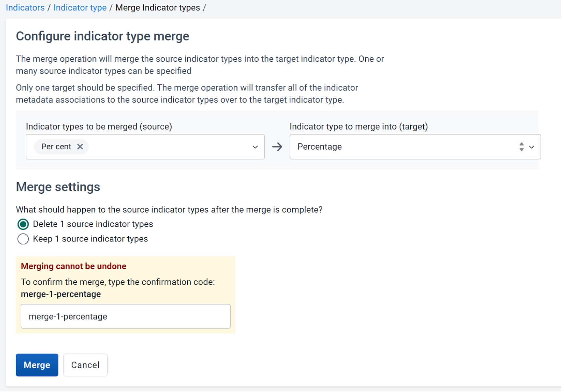Click the Indicator types to be merged label

(x=99, y=127)
